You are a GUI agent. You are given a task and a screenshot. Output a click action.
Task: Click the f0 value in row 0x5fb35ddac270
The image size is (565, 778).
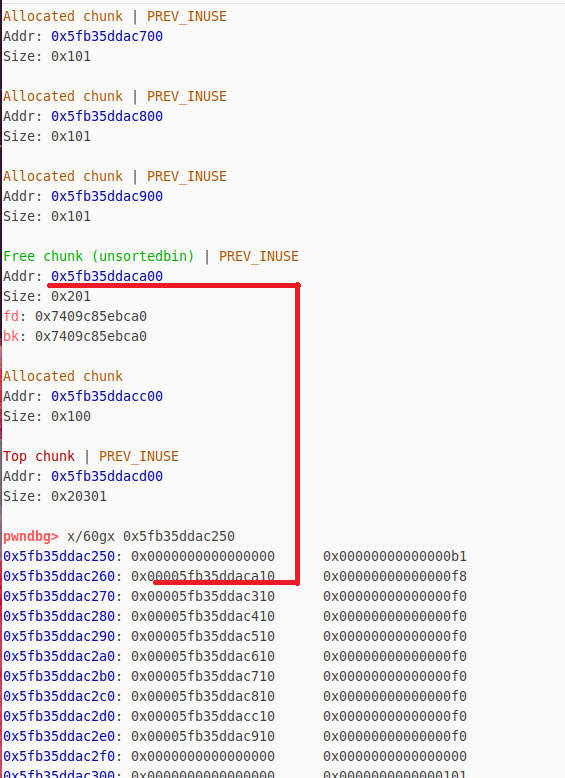(395, 596)
